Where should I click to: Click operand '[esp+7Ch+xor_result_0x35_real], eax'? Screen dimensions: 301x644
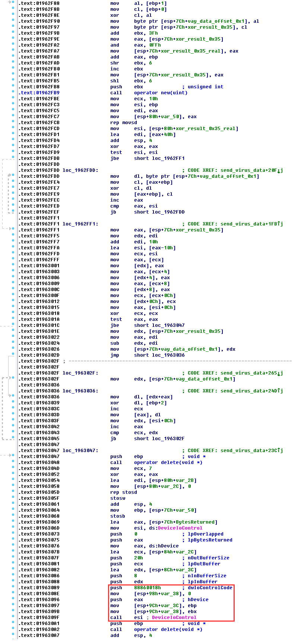pos(186,51)
